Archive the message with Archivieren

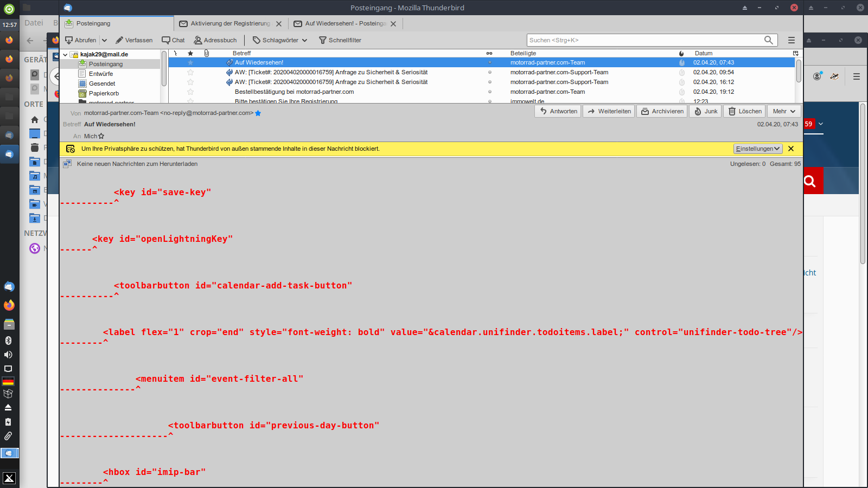(662, 111)
